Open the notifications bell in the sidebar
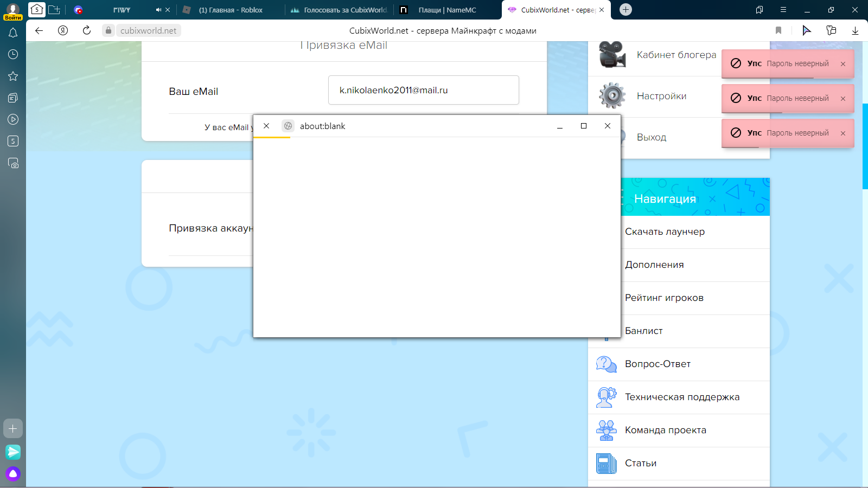868x488 pixels. click(13, 33)
